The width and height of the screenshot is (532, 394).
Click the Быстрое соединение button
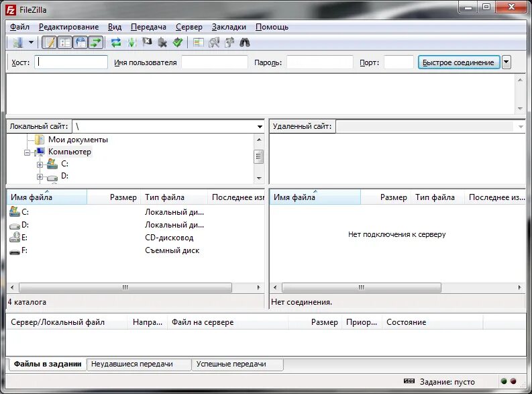click(x=459, y=62)
